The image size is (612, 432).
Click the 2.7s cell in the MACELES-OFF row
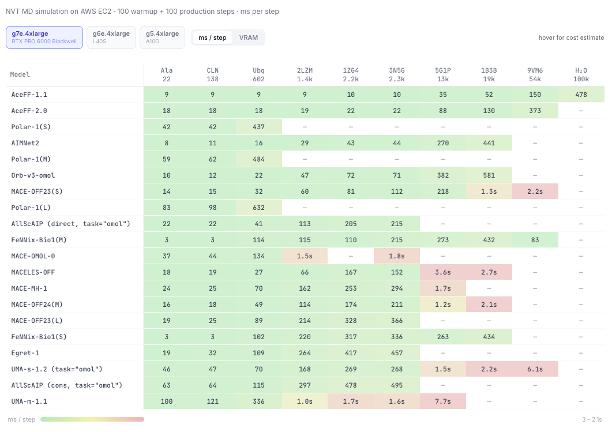tap(489, 272)
